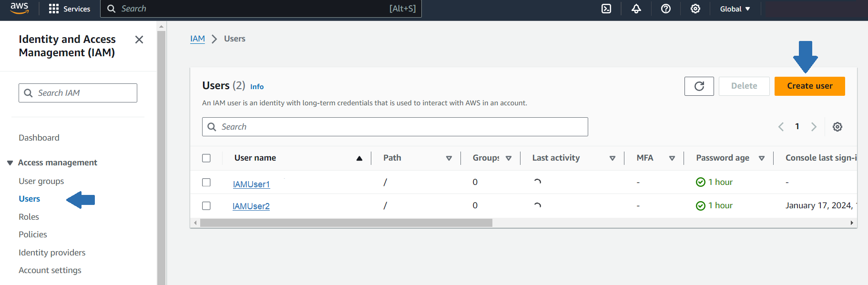
Task: Open User groups in the sidebar
Action: point(41,181)
